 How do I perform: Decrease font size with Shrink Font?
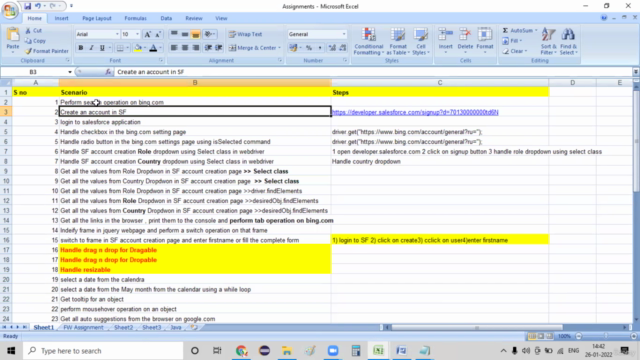click(x=158, y=34)
